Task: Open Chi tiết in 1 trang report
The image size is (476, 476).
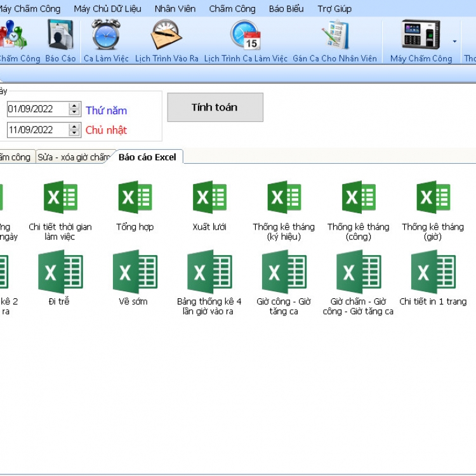Action: 433,272
